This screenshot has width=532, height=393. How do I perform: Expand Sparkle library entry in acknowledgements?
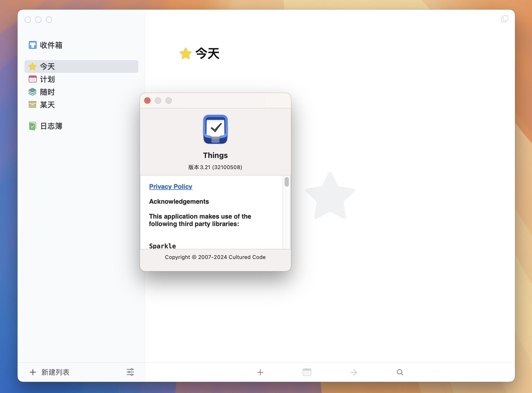162,245
